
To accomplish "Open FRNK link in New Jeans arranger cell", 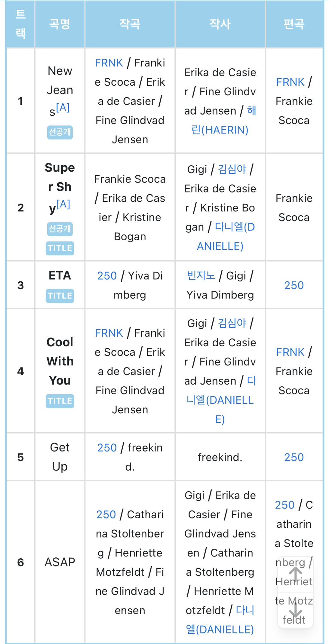I will click(290, 82).
